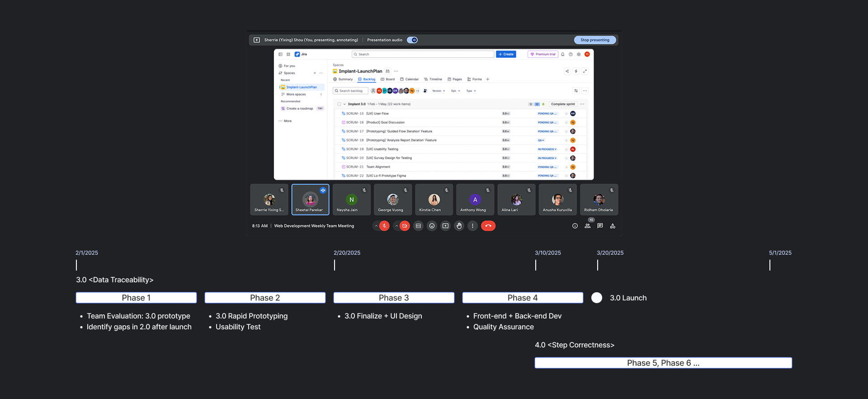Expand the More spaces chevron
Screen dimensions: 868x399
tap(321, 95)
